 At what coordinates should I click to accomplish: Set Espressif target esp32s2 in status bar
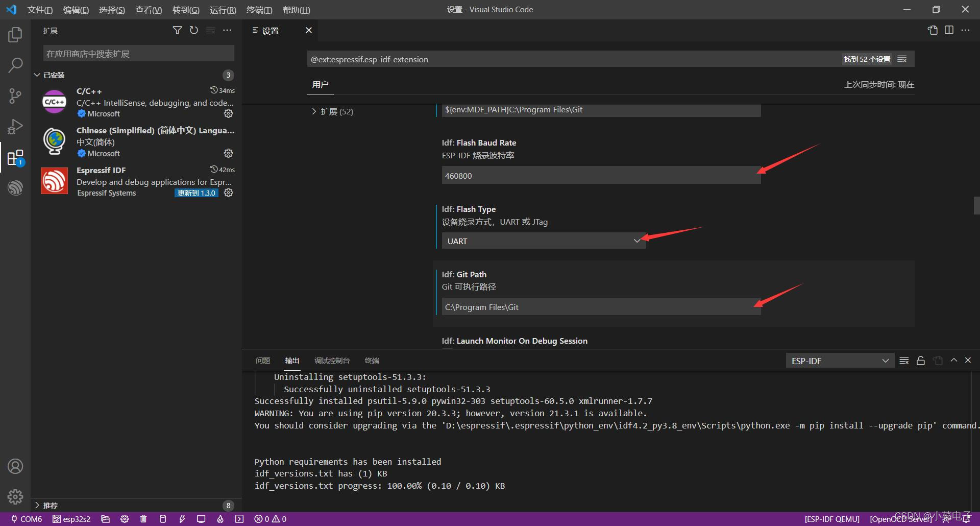pyautogui.click(x=71, y=519)
